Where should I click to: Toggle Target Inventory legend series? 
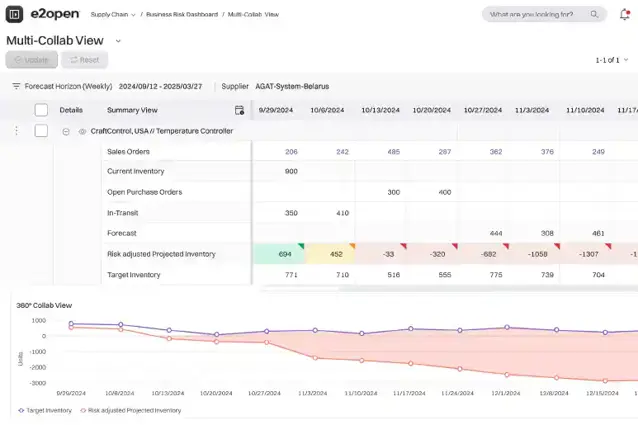coord(45,410)
